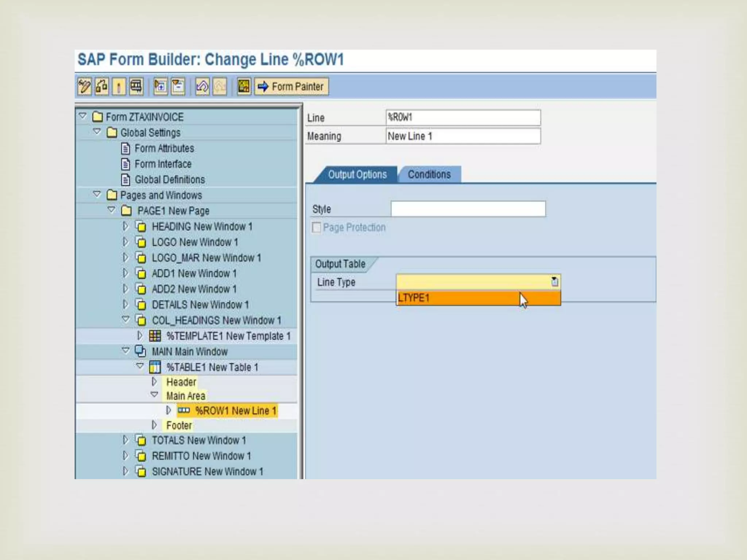The height and width of the screenshot is (560, 747).
Task: Click the Check form toolbar icon
Action: [x=102, y=87]
